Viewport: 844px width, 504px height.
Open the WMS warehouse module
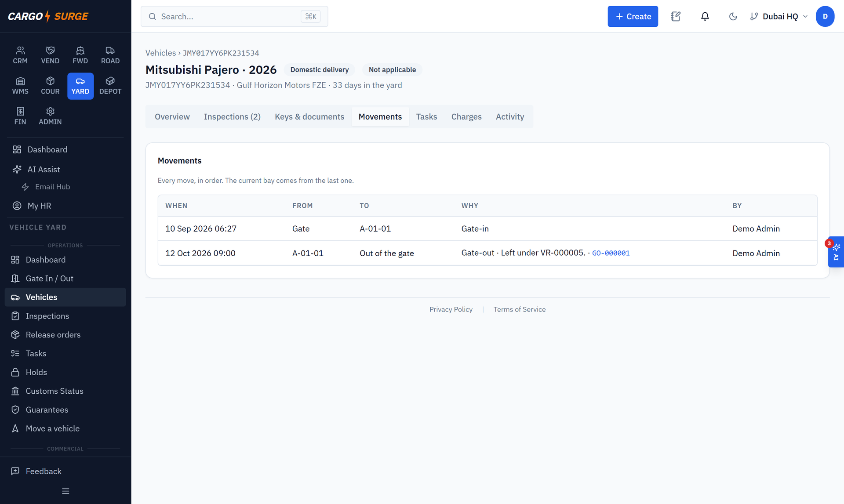20,86
